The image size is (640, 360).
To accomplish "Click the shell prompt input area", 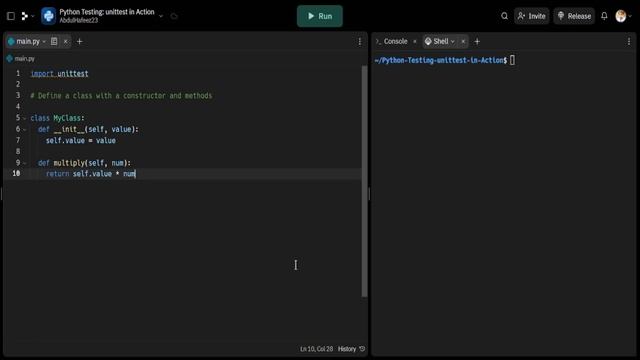I will pyautogui.click(x=512, y=60).
